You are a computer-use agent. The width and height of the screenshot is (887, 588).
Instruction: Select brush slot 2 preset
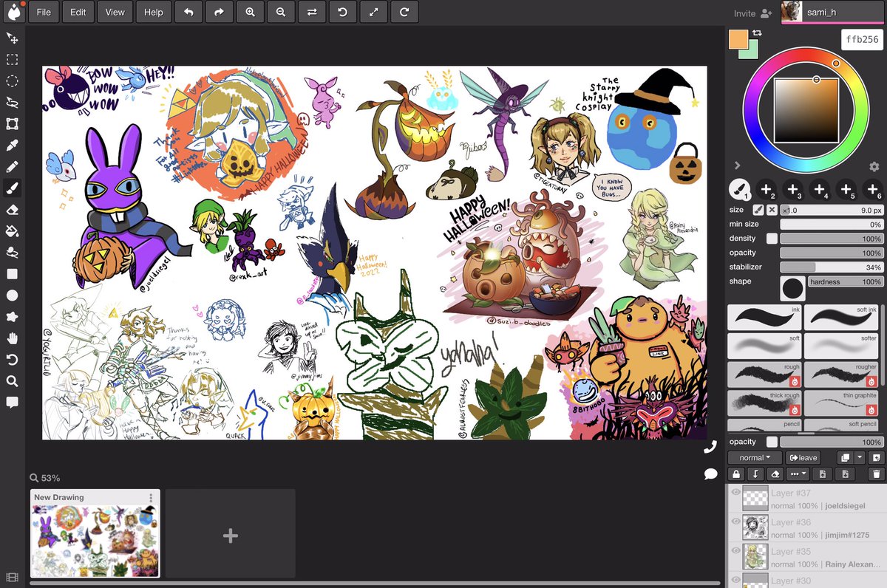[766, 190]
